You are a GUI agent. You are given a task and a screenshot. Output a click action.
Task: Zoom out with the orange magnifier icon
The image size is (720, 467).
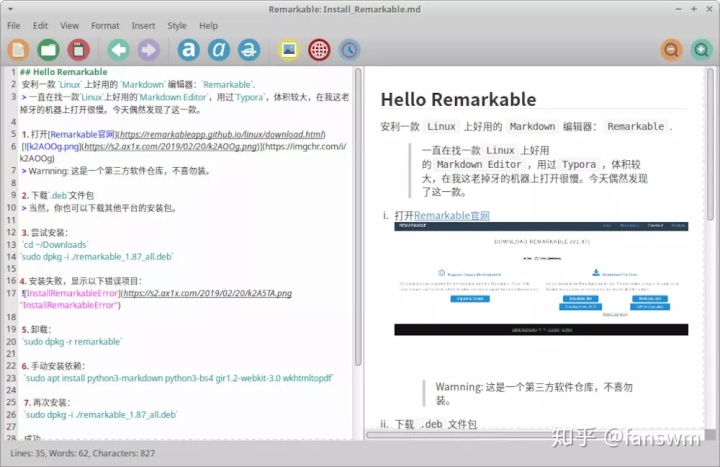[x=671, y=50]
